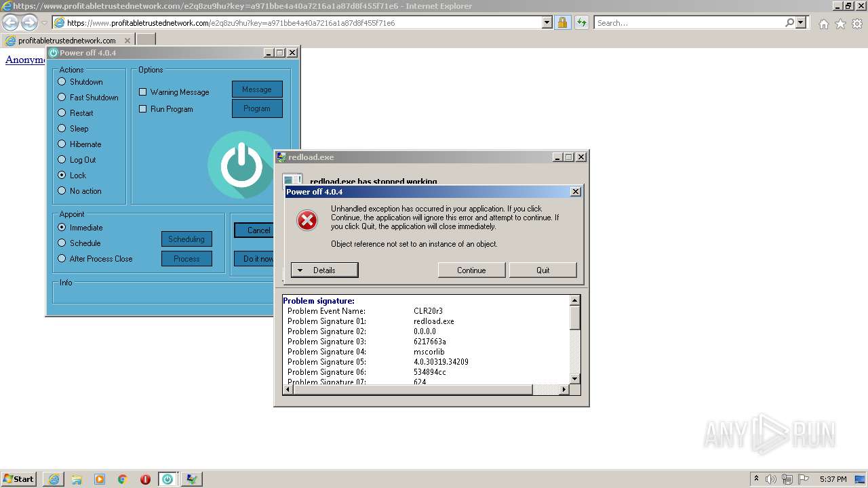
Task: Open the Scheduling settings button
Action: pos(186,239)
